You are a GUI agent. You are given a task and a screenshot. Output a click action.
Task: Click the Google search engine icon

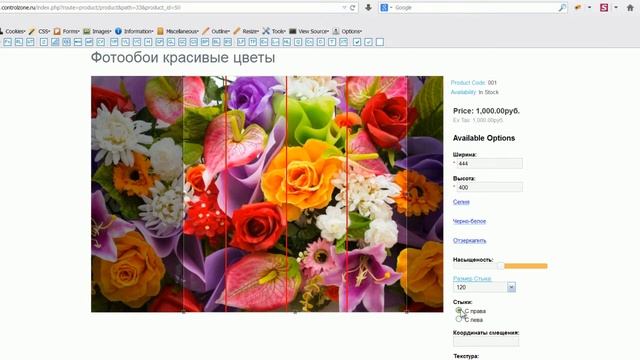tap(384, 7)
